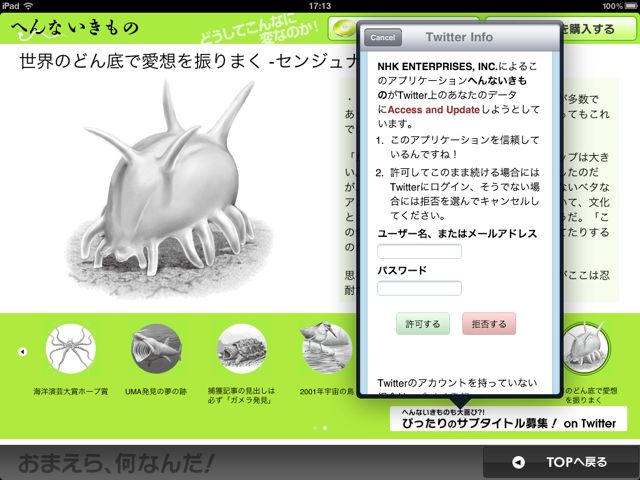Tap the 購入する purchase button
The width and height of the screenshot is (640, 480).
[x=598, y=29]
